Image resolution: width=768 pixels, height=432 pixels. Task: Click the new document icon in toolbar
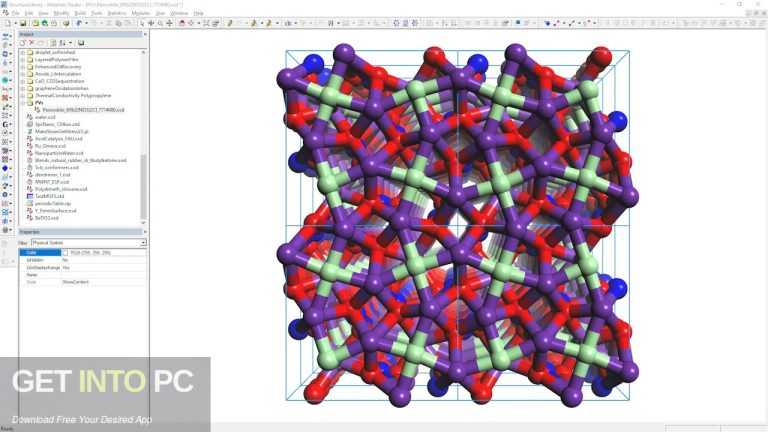(x=8, y=23)
